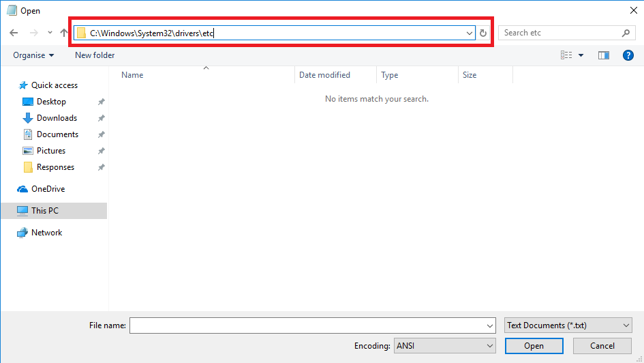Open the recent locations dropdown arrow
Screen dimensions: 644x363
tap(50, 33)
